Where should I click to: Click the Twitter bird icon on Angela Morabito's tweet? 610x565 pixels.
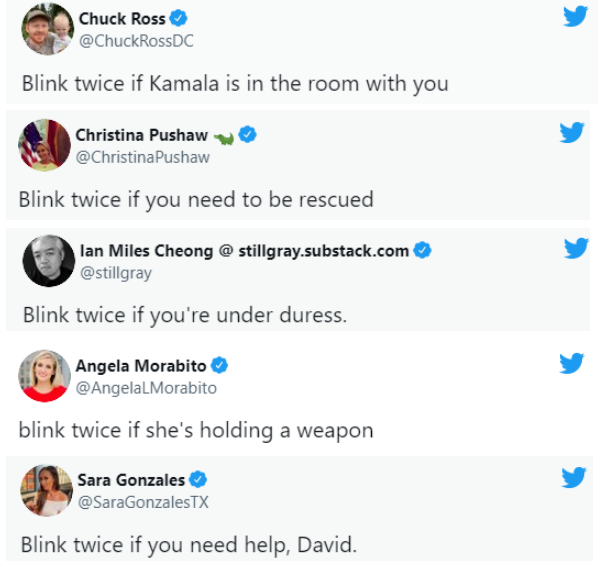572,363
